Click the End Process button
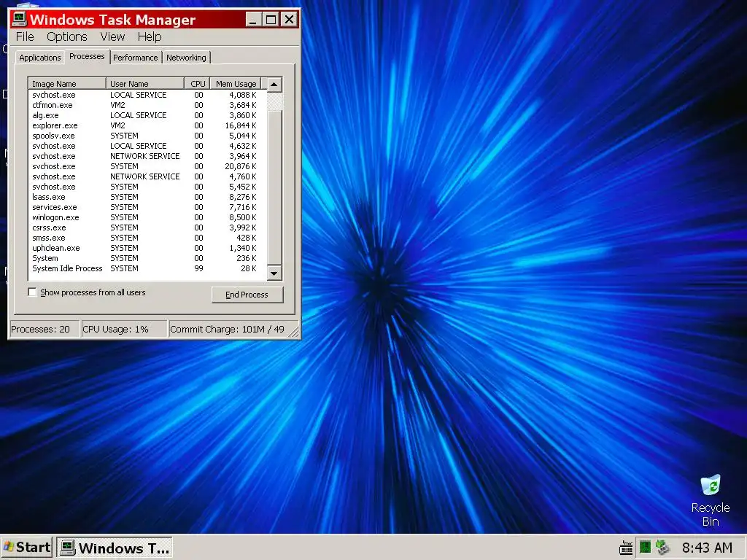Screen dimensions: 747x560 [x=247, y=295]
